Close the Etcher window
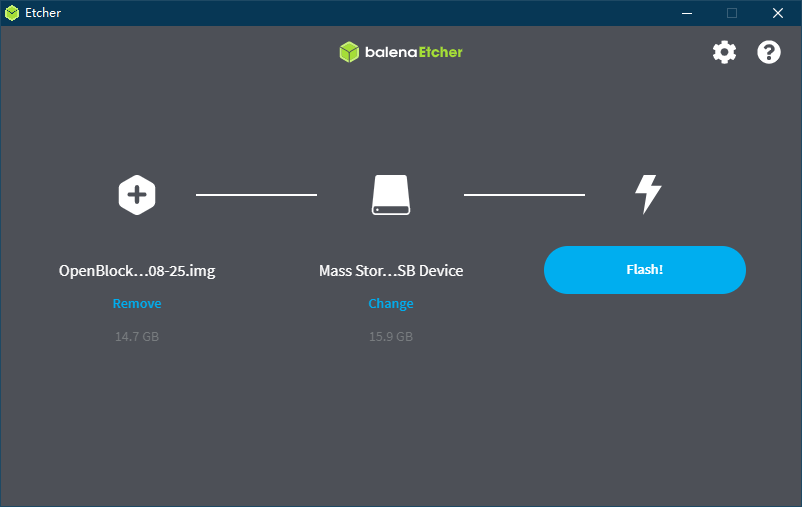This screenshot has height=507, width=802. tap(778, 13)
